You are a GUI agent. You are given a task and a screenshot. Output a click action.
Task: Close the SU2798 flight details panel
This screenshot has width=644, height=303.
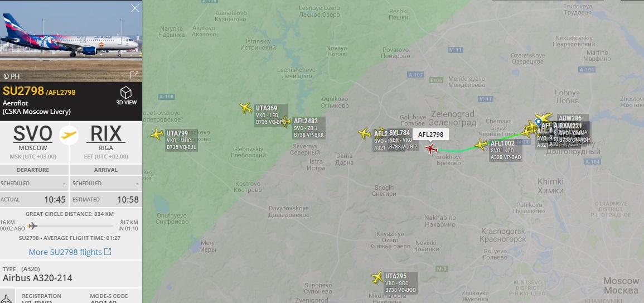(x=135, y=8)
